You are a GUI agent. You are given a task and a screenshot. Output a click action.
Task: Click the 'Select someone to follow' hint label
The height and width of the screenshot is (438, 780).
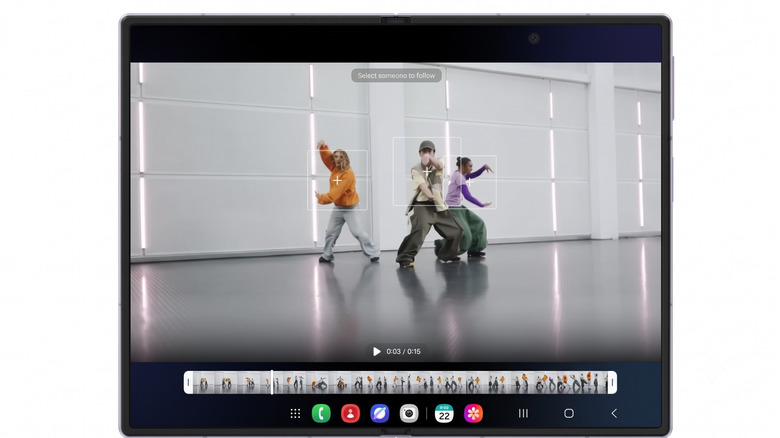pyautogui.click(x=396, y=76)
